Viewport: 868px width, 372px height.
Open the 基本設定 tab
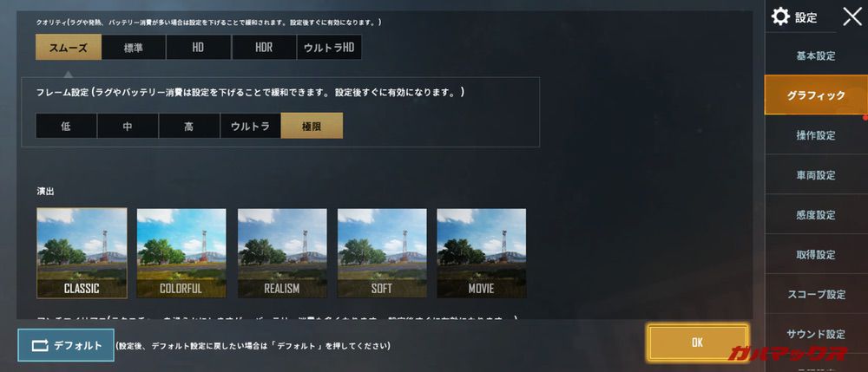point(816,55)
